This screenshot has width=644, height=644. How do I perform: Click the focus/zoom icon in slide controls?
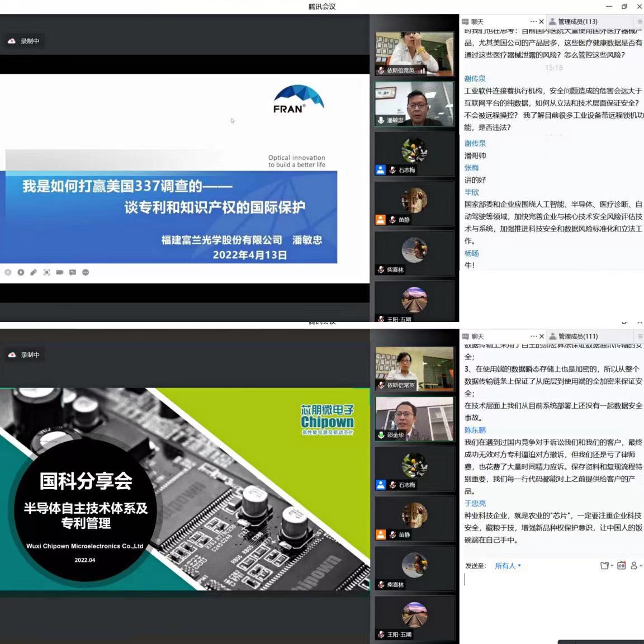tap(47, 272)
